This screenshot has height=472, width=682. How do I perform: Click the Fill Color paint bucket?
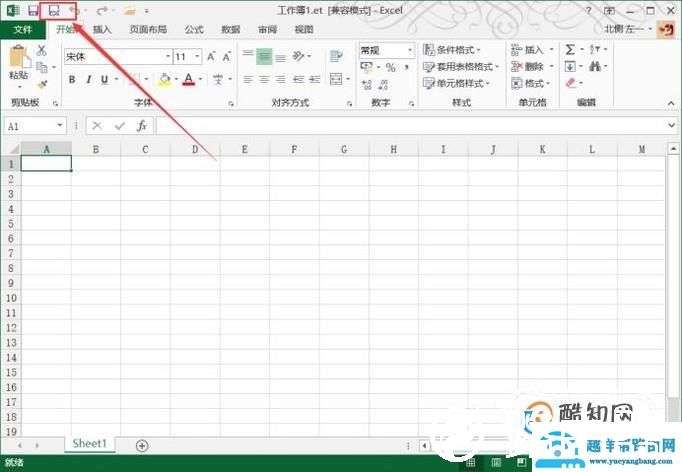click(165, 80)
